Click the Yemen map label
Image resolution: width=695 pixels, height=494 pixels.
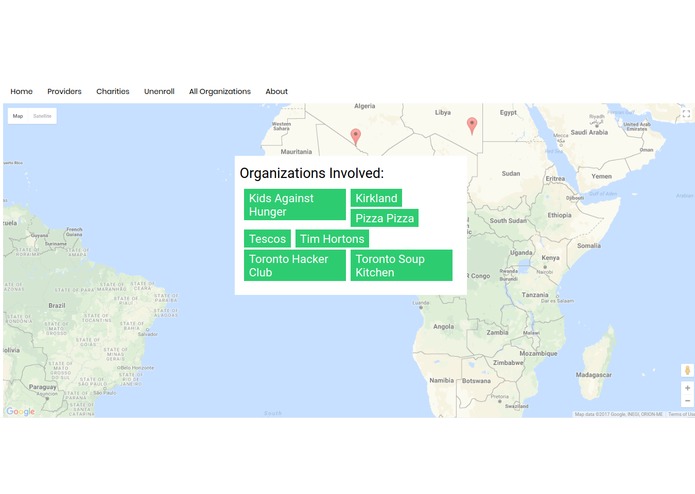[x=601, y=176]
